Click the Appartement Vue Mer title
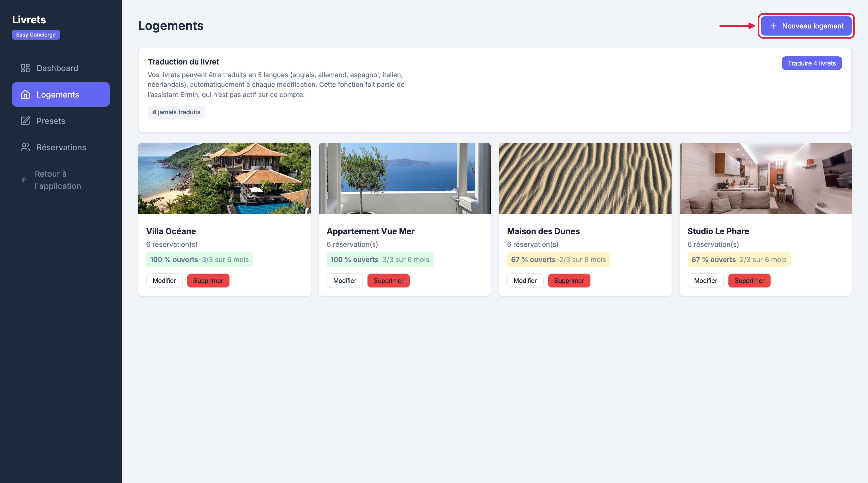Image resolution: width=868 pixels, height=483 pixels. point(370,231)
